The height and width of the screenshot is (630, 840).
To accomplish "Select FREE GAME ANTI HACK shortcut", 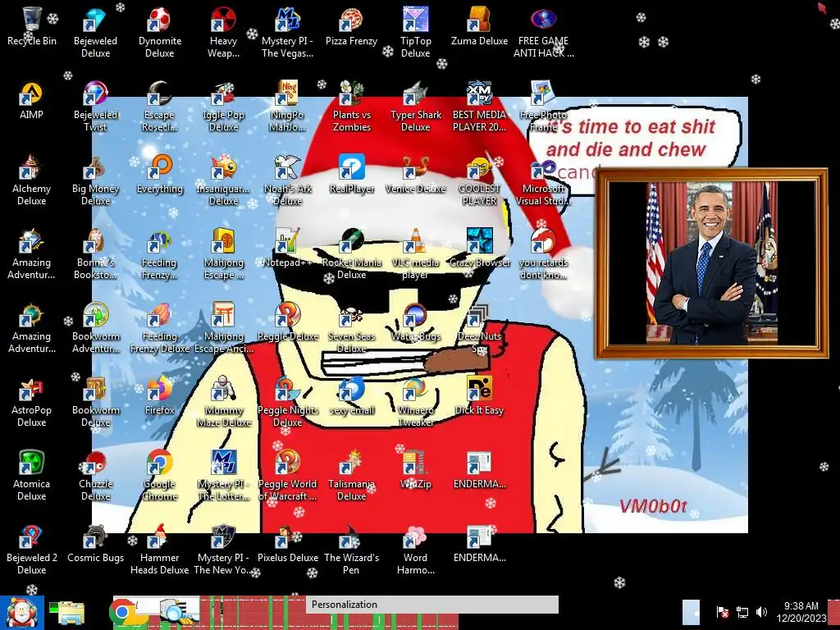I will coord(543,33).
